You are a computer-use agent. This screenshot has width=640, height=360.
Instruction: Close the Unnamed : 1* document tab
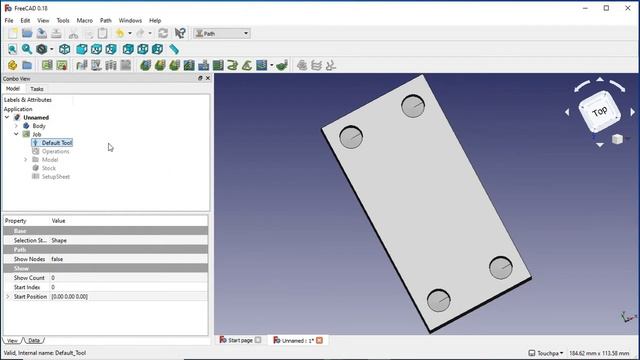pos(320,340)
